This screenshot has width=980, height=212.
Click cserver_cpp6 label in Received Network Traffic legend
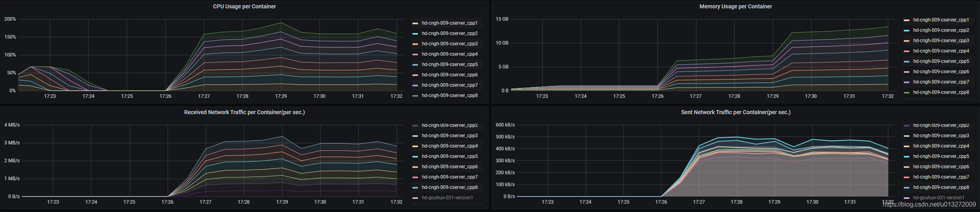tap(450, 167)
